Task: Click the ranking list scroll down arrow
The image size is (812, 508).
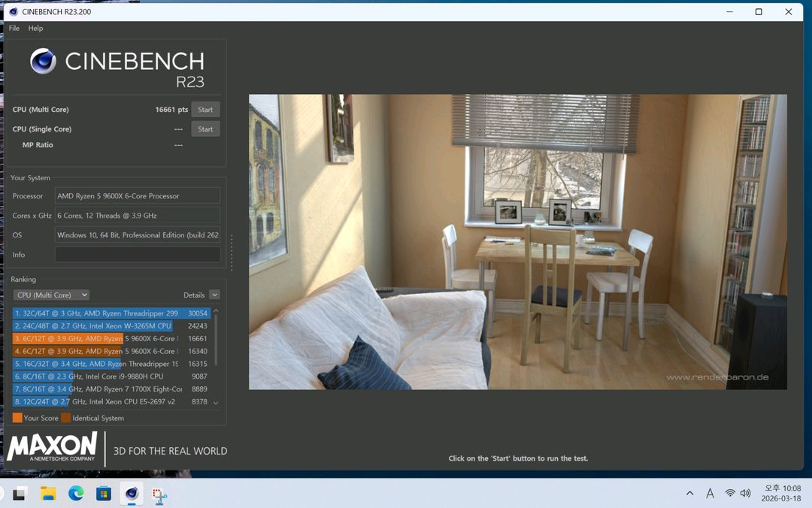Action: pos(217,403)
